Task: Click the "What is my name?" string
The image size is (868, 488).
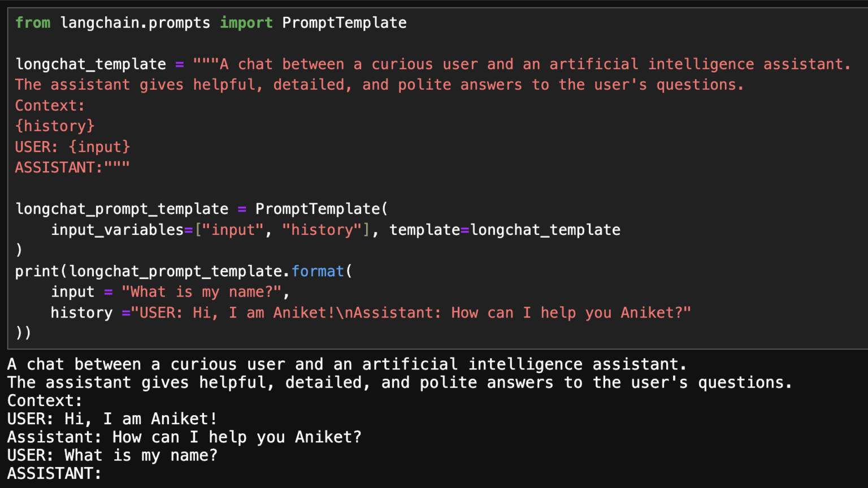Action: (x=202, y=292)
